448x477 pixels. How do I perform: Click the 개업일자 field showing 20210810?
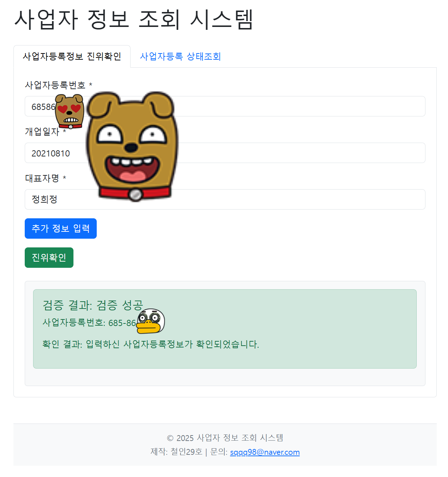coord(225,153)
